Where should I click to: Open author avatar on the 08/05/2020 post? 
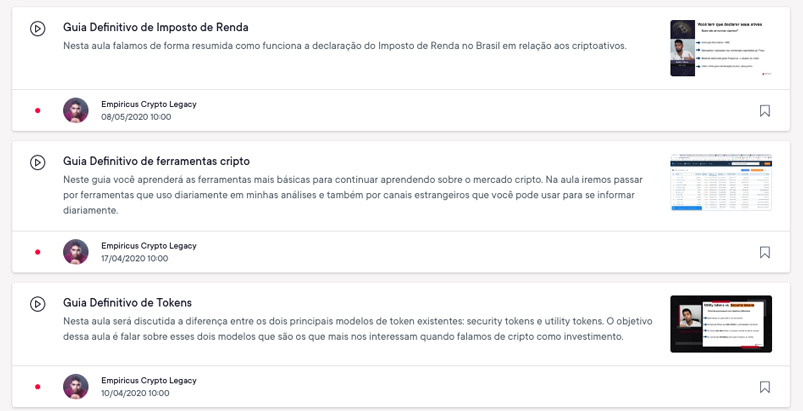click(x=76, y=110)
